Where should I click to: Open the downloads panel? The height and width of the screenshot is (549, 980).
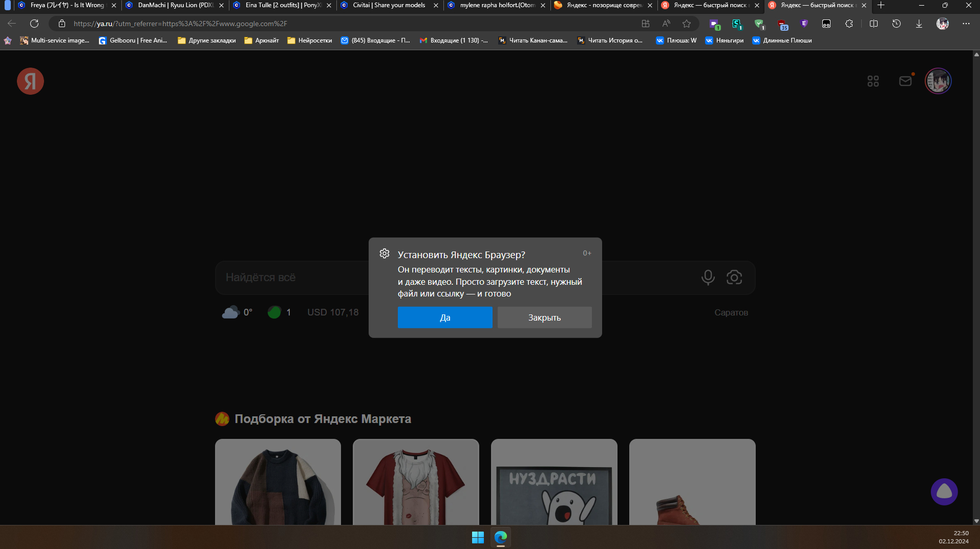[919, 24]
